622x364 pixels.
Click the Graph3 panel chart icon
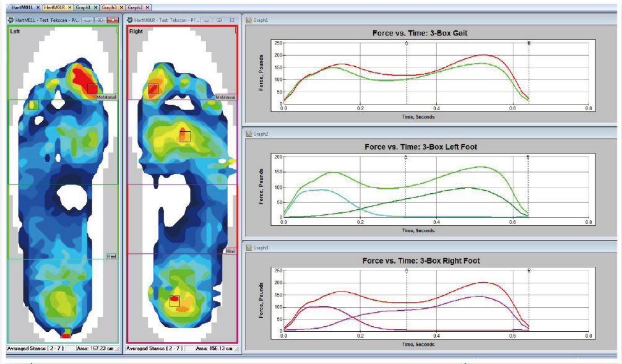(x=249, y=248)
